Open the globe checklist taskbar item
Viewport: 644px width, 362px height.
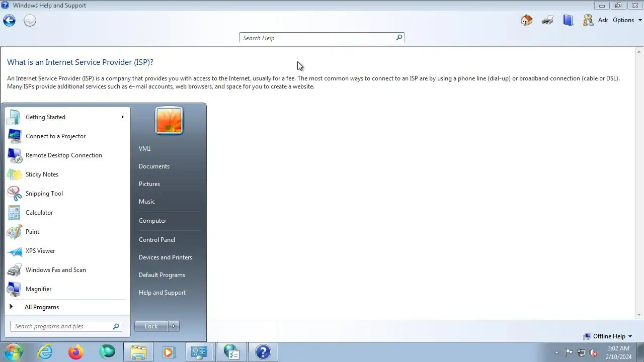click(x=231, y=352)
